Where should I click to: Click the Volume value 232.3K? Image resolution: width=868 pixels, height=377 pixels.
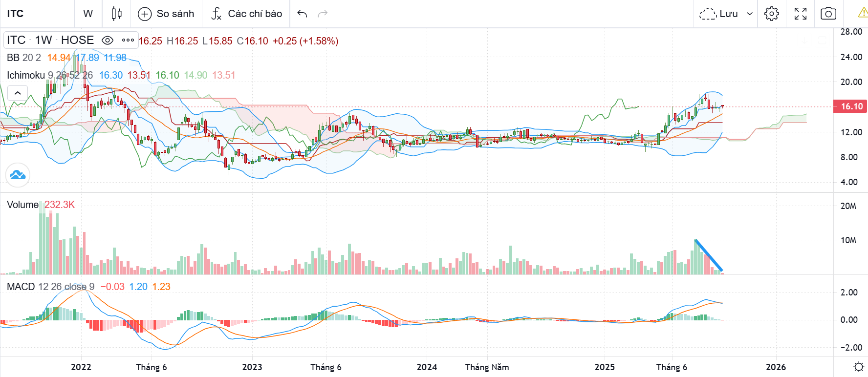coord(60,205)
